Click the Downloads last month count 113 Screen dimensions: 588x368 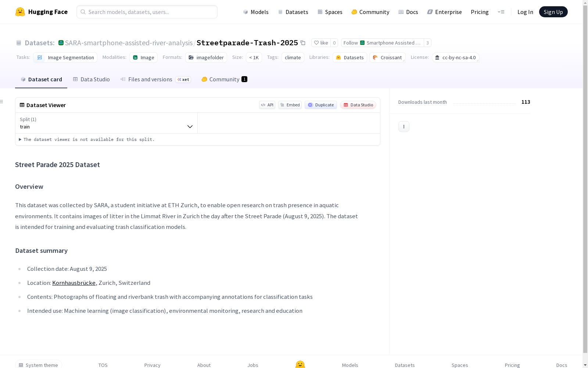pyautogui.click(x=526, y=102)
